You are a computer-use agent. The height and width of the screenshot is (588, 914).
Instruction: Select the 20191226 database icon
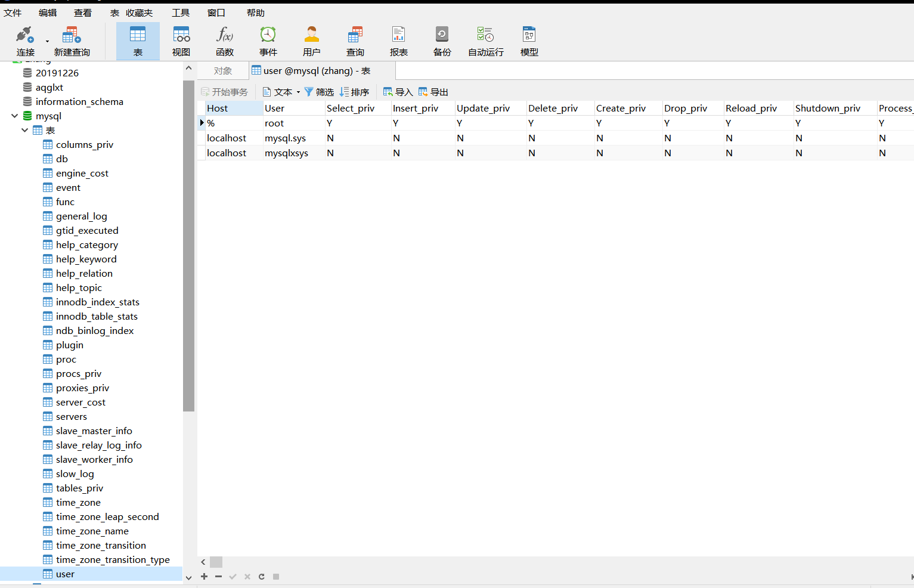[27, 73]
